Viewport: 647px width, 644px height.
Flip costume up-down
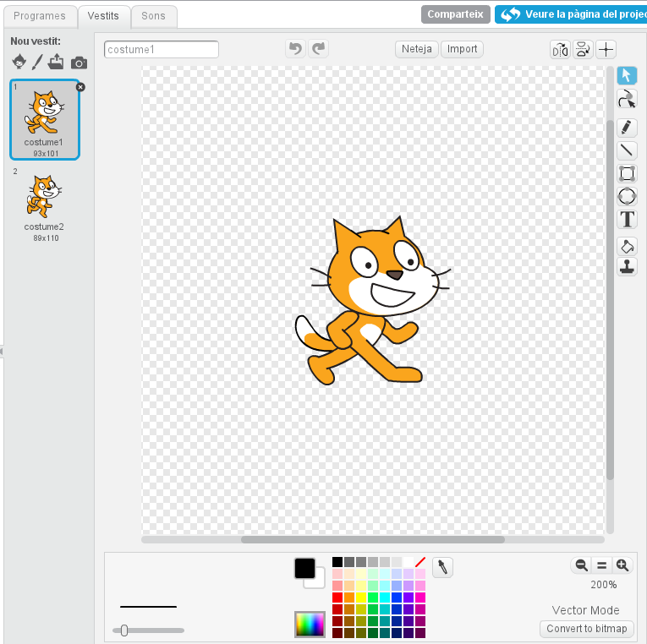coord(583,50)
